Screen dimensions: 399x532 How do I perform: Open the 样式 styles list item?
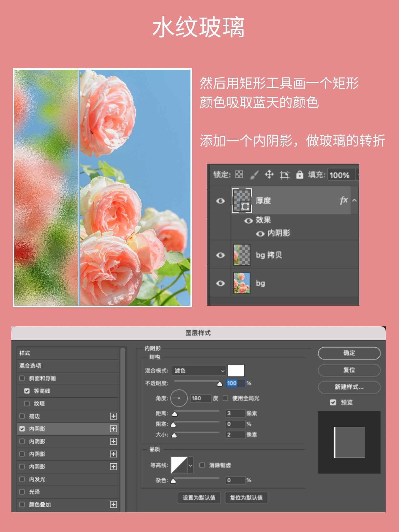pyautogui.click(x=68, y=353)
